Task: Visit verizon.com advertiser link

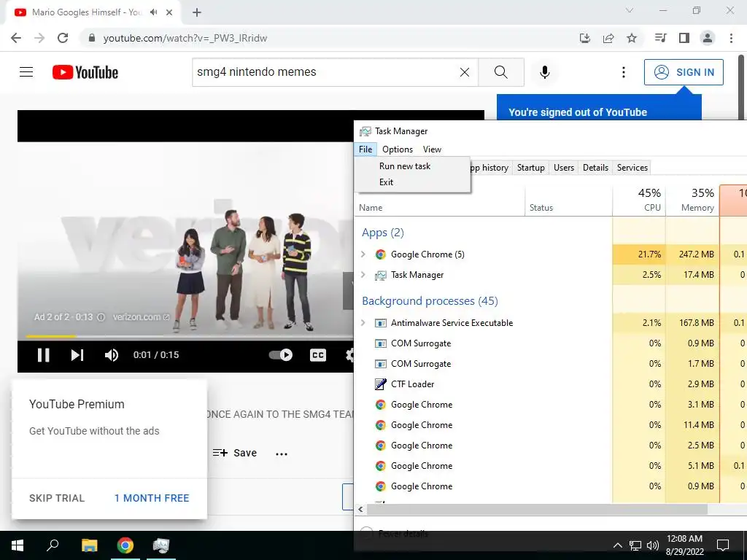Action: [x=141, y=317]
